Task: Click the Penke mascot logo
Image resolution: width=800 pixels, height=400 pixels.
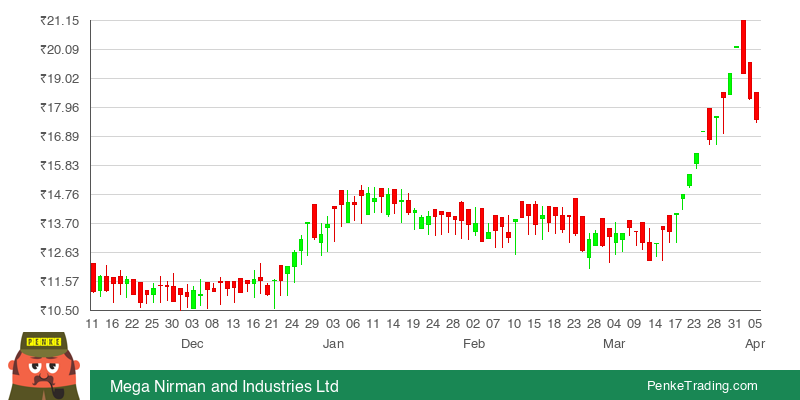Action: (x=43, y=366)
